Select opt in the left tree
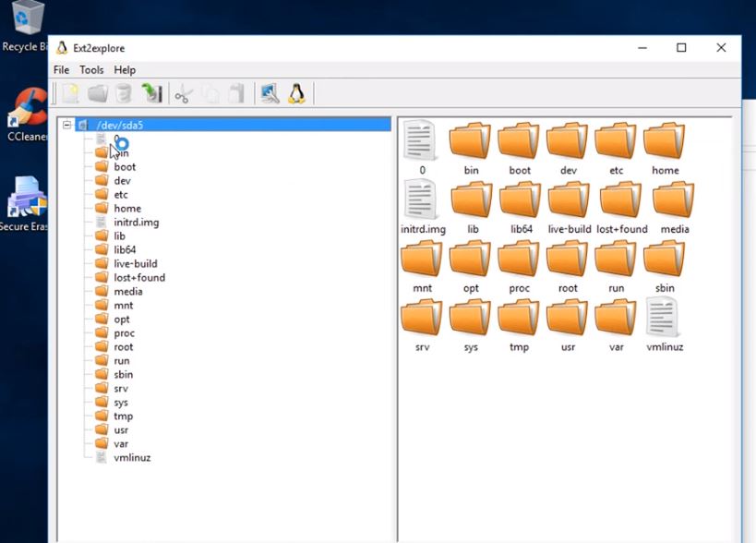 pyautogui.click(x=122, y=320)
